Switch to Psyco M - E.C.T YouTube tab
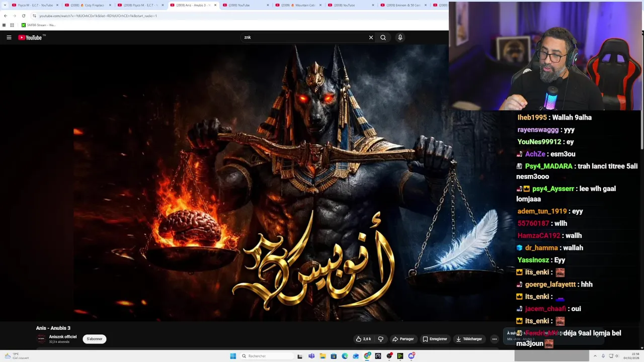This screenshot has height=362, width=644. point(36,5)
